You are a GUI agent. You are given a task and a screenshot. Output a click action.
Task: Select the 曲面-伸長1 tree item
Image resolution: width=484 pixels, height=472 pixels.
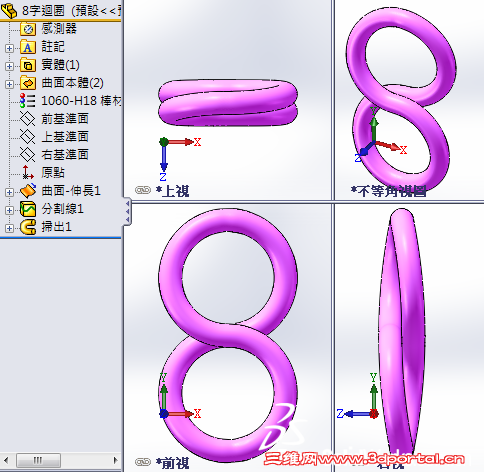(x=71, y=191)
